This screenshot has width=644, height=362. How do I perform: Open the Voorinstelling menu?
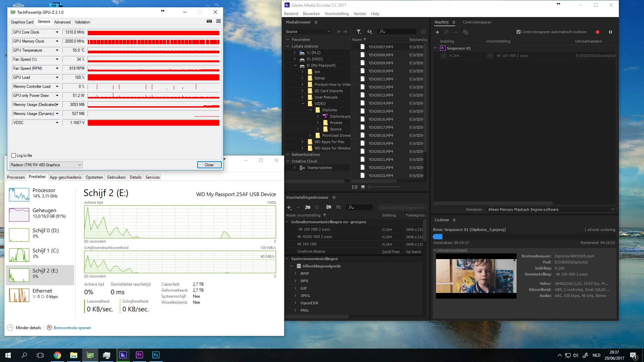[x=336, y=14]
